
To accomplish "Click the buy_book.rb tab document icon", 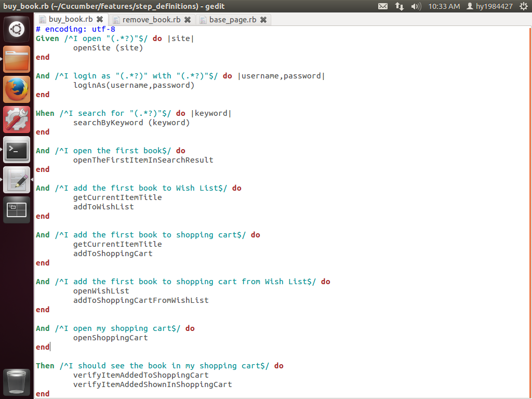I will 43,19.
